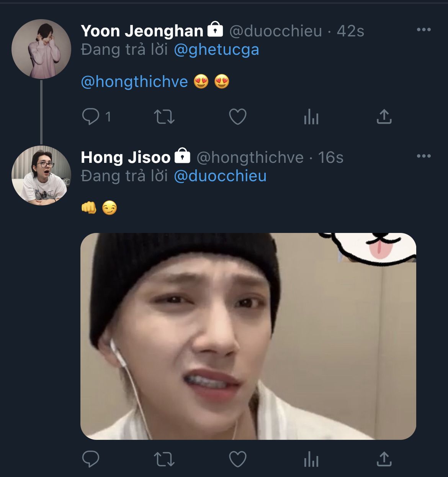Open the @ghetucga profile link
The height and width of the screenshot is (477, 448).
click(x=216, y=50)
